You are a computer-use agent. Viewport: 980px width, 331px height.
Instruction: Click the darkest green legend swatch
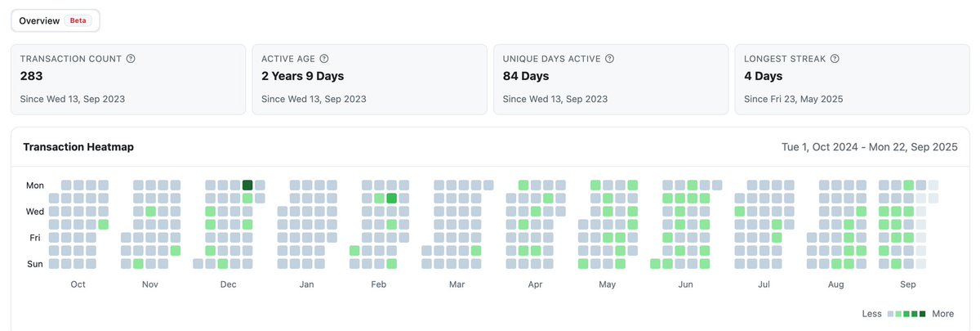tap(924, 314)
